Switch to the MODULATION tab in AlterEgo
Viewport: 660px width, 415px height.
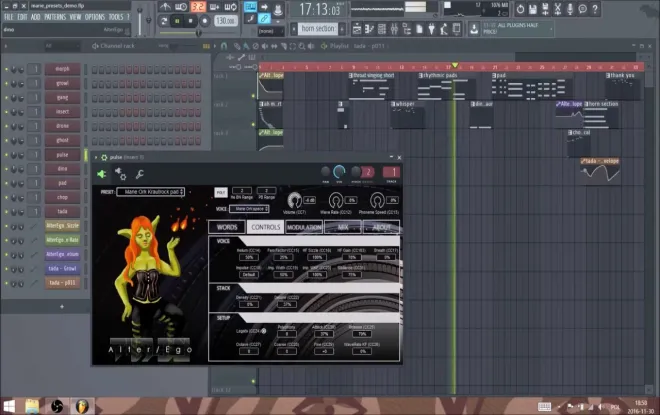coord(304,227)
